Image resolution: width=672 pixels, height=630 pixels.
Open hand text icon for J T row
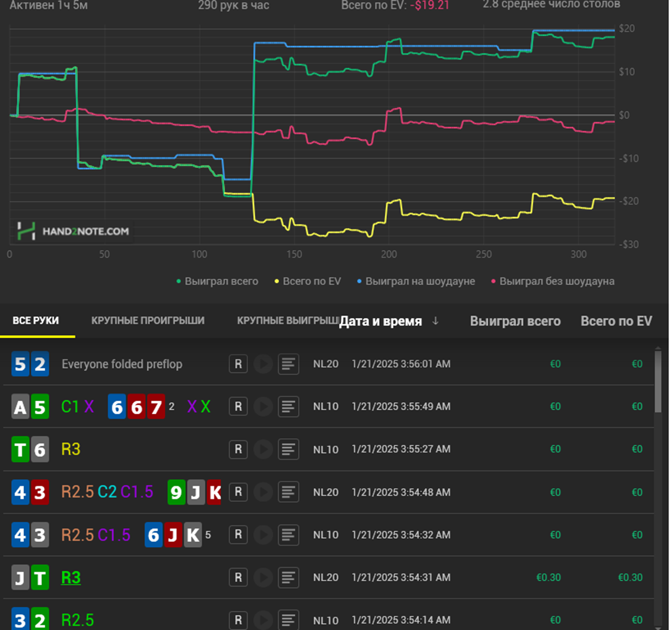pyautogui.click(x=288, y=577)
